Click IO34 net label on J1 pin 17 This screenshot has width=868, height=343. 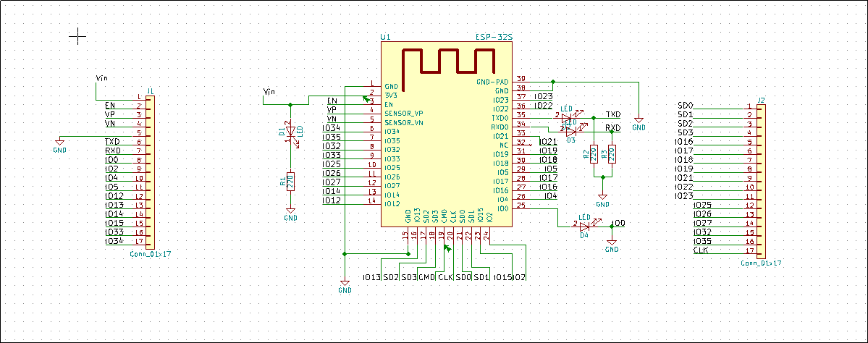pos(114,241)
